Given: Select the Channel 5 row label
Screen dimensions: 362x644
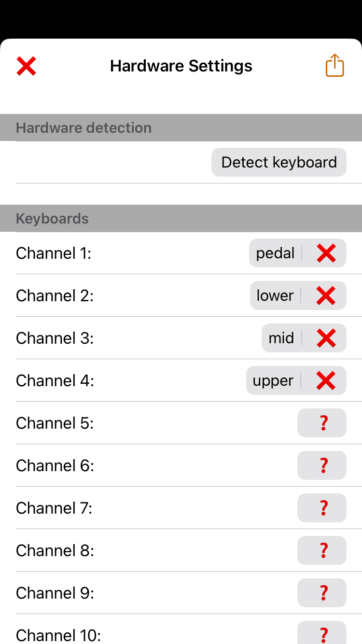Looking at the screenshot, I should point(55,423).
